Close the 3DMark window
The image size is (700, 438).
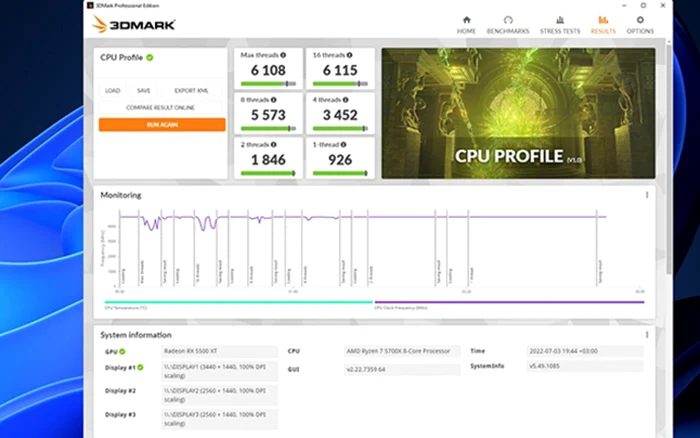[x=663, y=5]
